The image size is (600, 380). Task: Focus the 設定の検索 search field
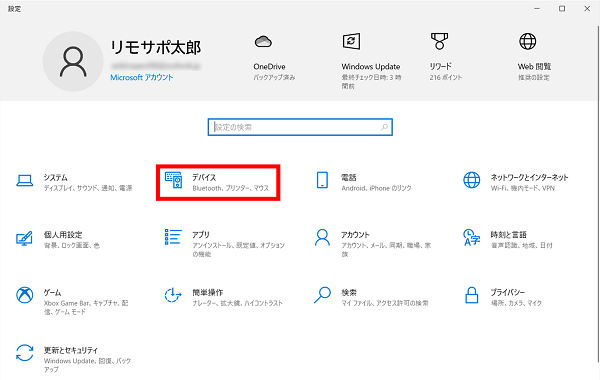pyautogui.click(x=300, y=127)
